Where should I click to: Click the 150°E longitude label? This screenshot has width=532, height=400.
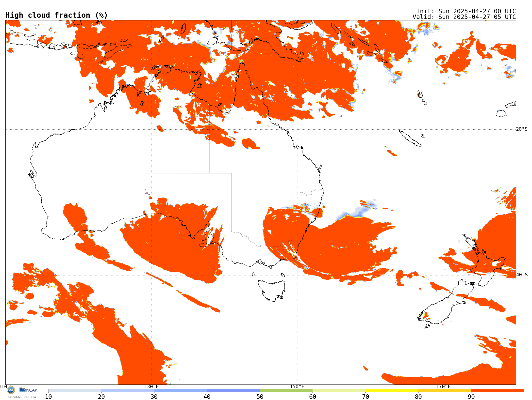(297, 387)
